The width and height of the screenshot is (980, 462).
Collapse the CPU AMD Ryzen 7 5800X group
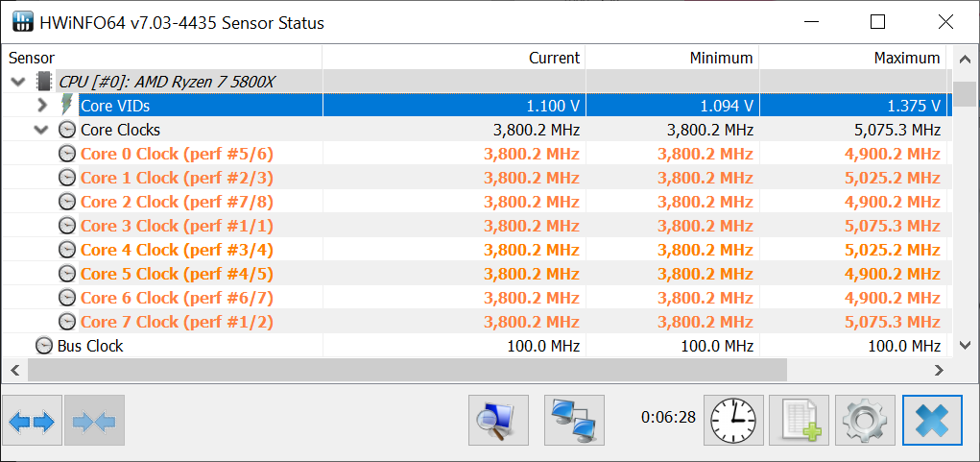(18, 82)
